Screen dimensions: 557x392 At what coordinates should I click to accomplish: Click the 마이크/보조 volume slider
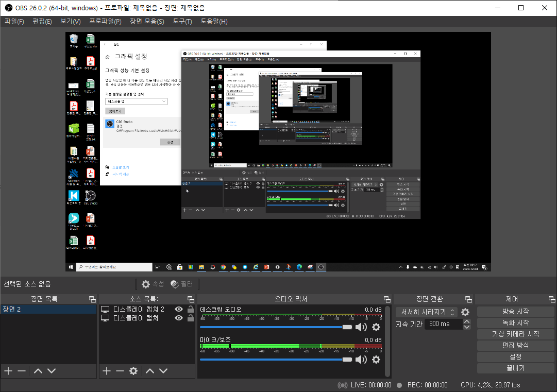click(x=276, y=360)
